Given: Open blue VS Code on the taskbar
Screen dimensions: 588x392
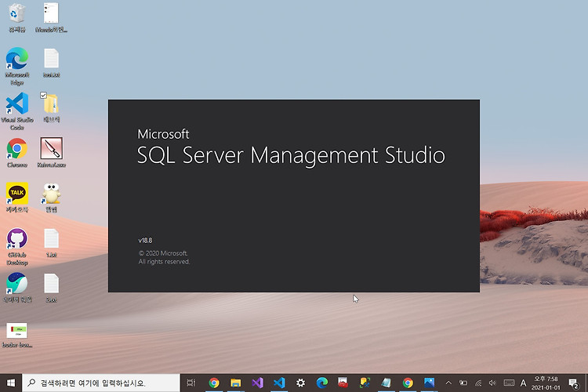Looking at the screenshot, I should point(279,383).
